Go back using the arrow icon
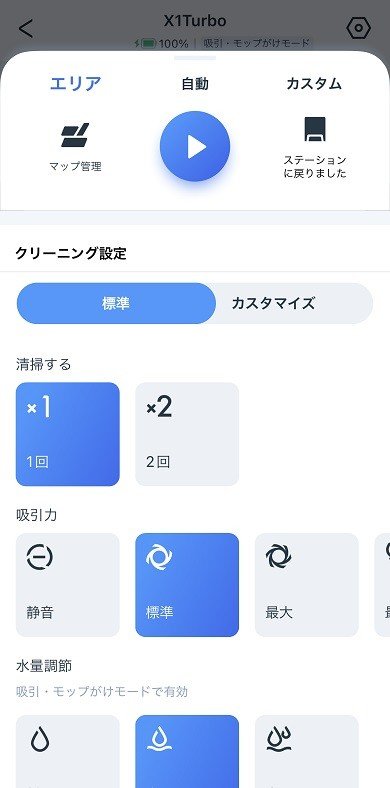The image size is (390, 788). 26,28
